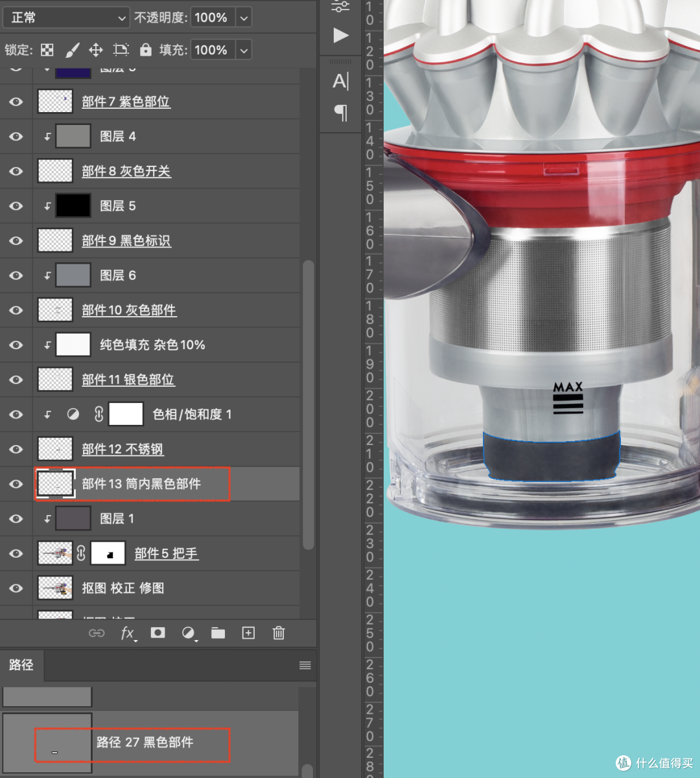Viewport: 700px width, 778px height.
Task: Click the layer mask thumbnail of 部件 5 把手
Action: pyautogui.click(x=108, y=553)
